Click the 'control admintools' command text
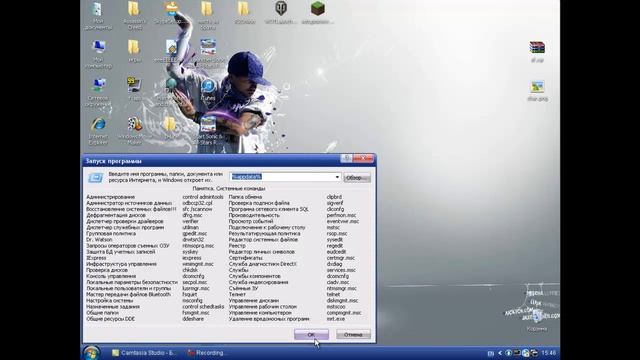This screenshot has width=640, height=360. coord(203,197)
